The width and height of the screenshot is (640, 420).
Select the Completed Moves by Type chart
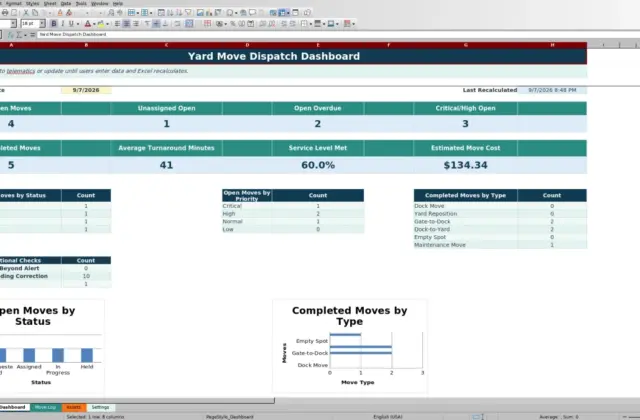tap(350, 346)
